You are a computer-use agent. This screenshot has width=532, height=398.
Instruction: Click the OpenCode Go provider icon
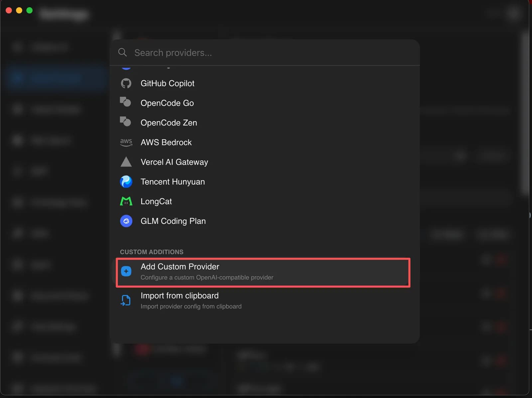(x=125, y=102)
